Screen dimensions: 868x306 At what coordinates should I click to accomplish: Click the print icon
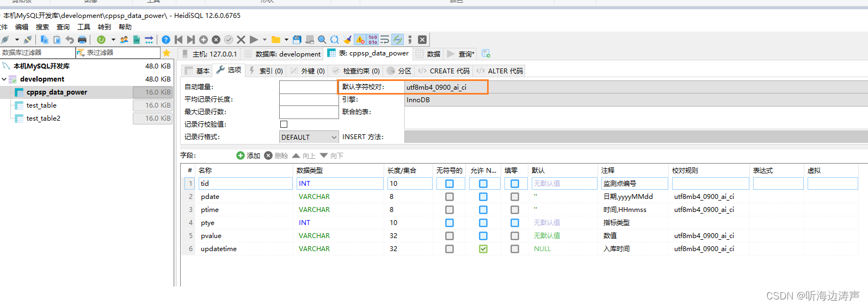coord(82,40)
